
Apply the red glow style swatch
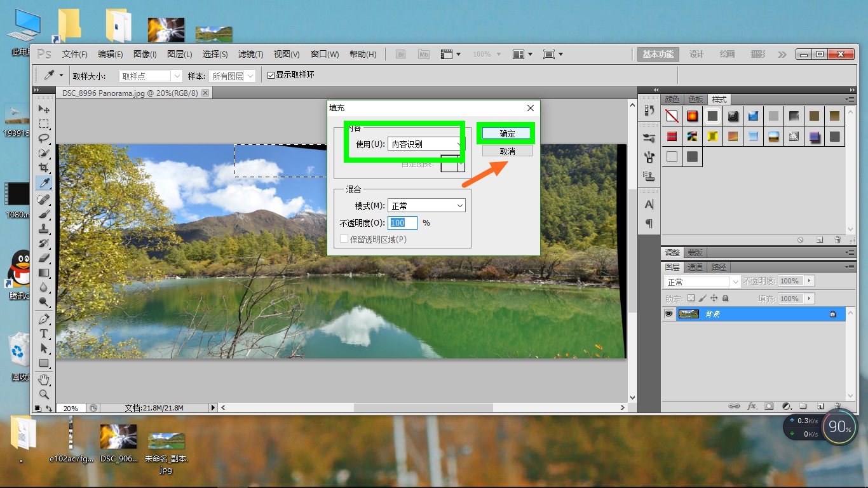[692, 116]
